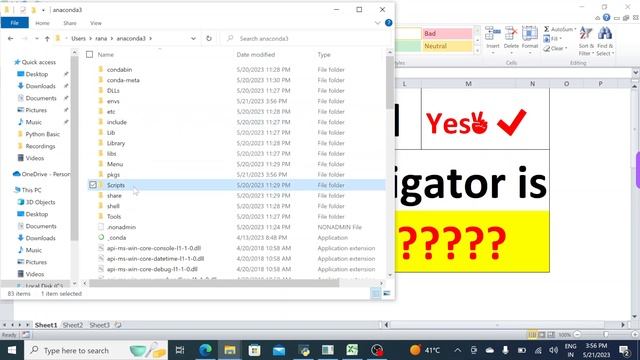Open the Fill dropdown in Excel
Screen dimensions: 640x360
click(553, 39)
